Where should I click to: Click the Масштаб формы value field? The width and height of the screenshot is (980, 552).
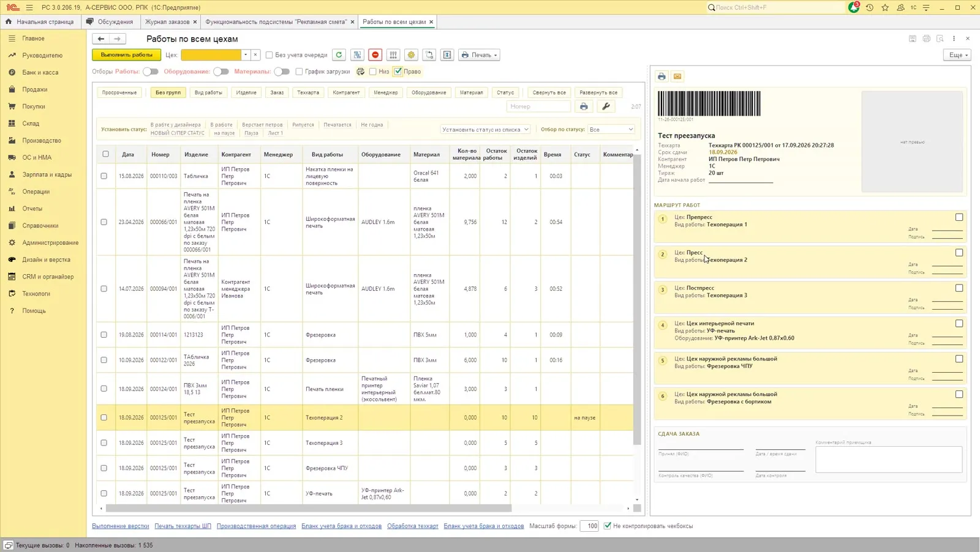[x=589, y=526]
